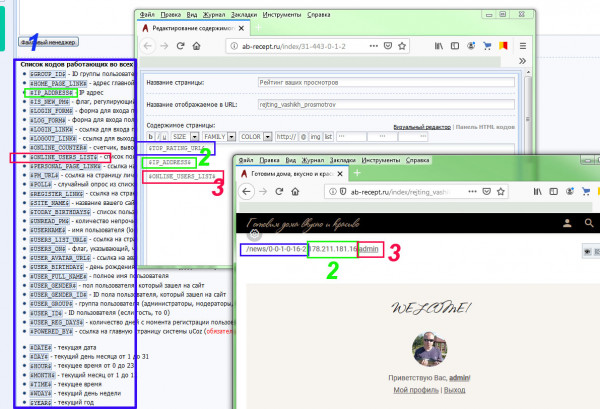Close the 'Редактирование содержимого' tab

point(241,28)
